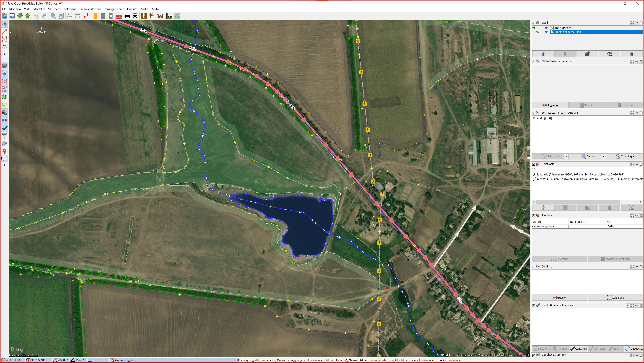
Task: Click the castle preset icon
Action: tap(160, 16)
